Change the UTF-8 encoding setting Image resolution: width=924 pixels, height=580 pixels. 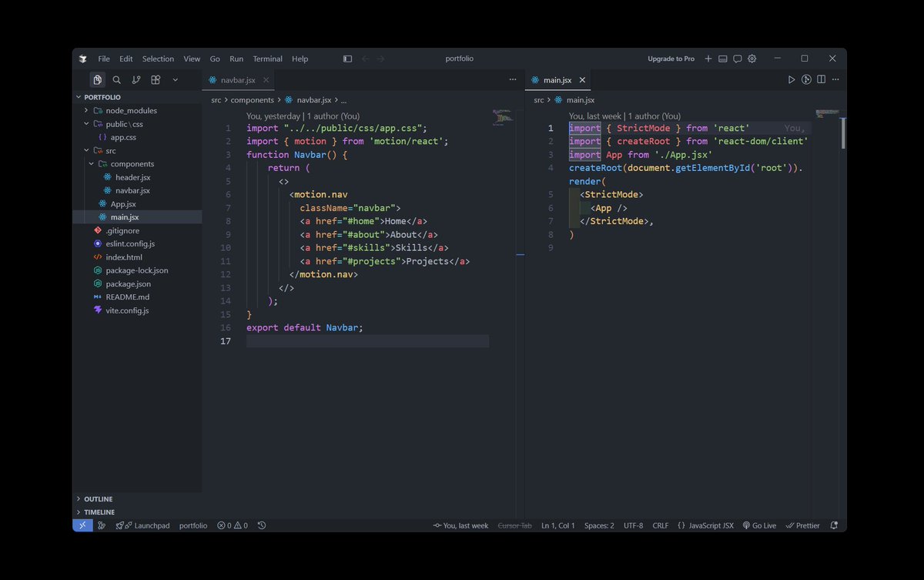[633, 525]
